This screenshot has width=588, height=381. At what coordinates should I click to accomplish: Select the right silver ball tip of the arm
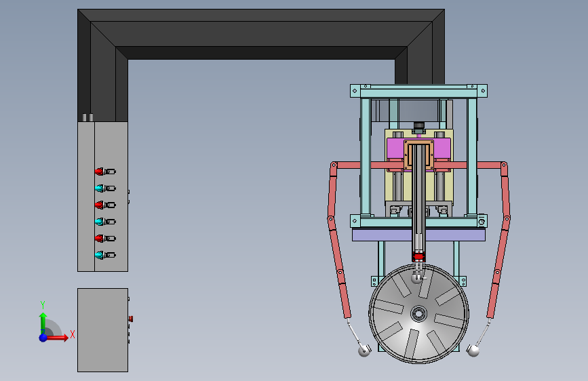pos(473,350)
